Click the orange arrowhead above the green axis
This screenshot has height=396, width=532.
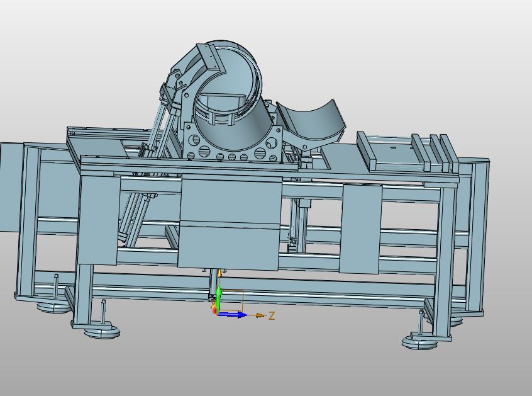tap(220, 273)
